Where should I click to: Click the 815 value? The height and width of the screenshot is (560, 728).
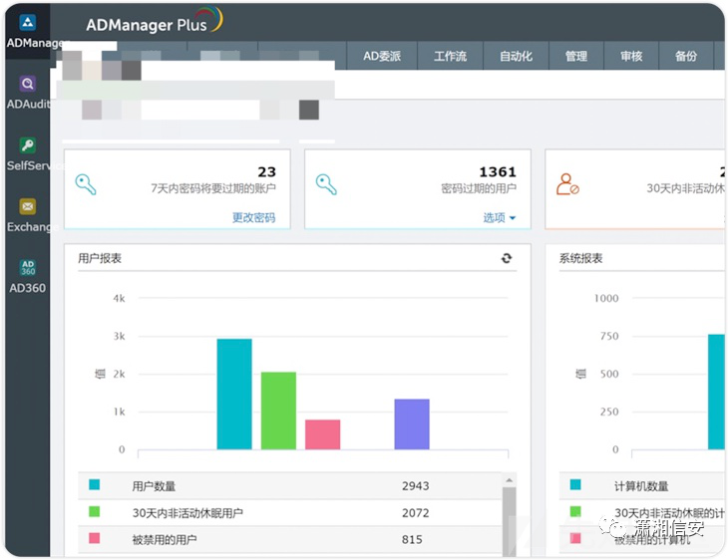click(412, 540)
